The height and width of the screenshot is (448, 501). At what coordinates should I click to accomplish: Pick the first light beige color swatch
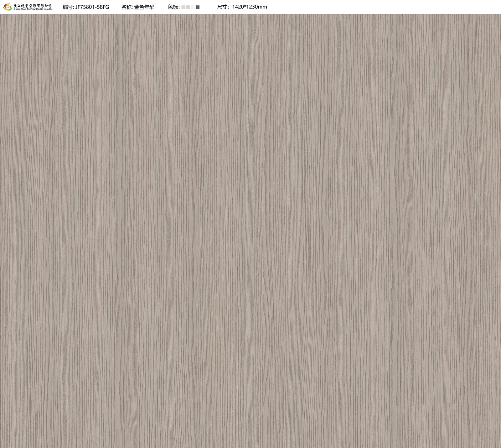(x=183, y=7)
